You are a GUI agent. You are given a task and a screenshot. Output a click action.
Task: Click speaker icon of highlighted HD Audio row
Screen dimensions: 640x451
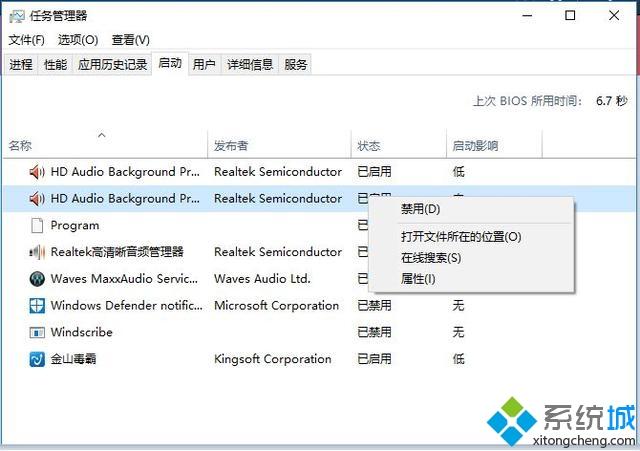pos(37,199)
